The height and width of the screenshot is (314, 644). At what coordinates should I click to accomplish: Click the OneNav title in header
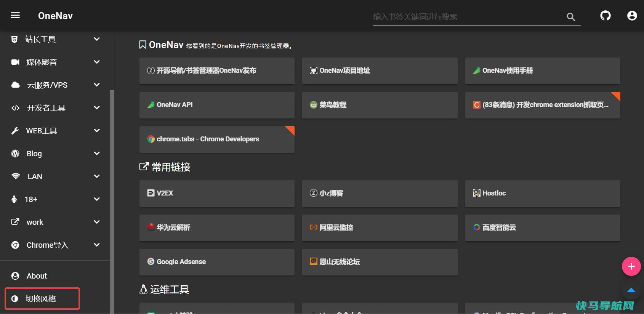point(55,16)
